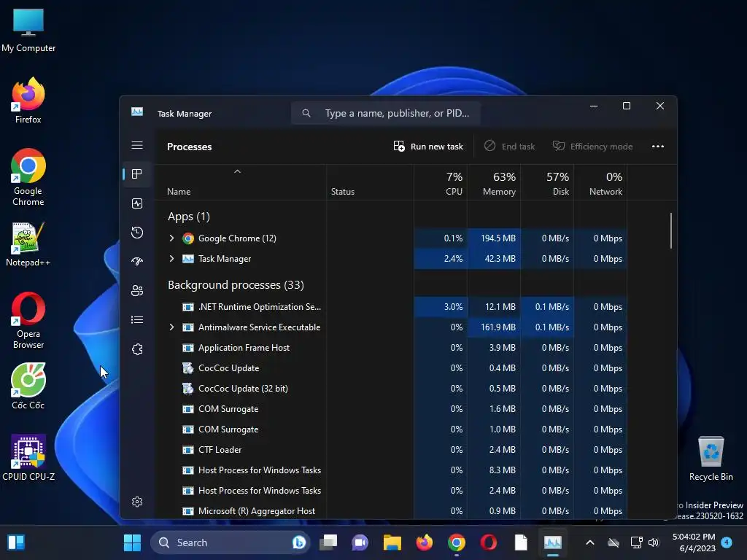Click the volume speaker tray icon

pyautogui.click(x=654, y=542)
